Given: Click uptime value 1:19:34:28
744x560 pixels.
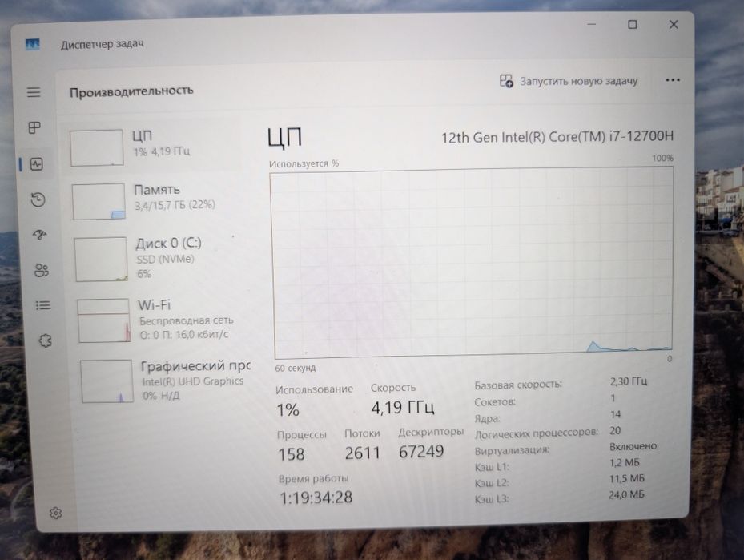Looking at the screenshot, I should tap(316, 498).
